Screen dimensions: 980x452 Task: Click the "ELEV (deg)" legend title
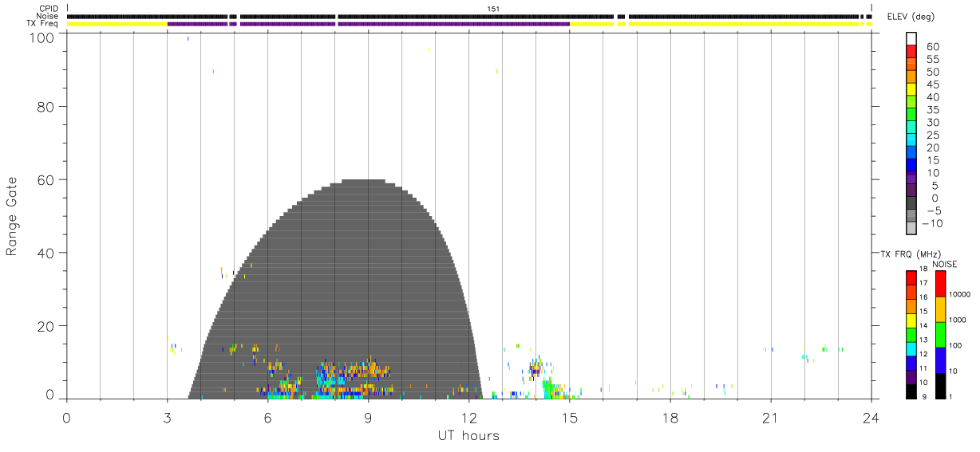(911, 17)
